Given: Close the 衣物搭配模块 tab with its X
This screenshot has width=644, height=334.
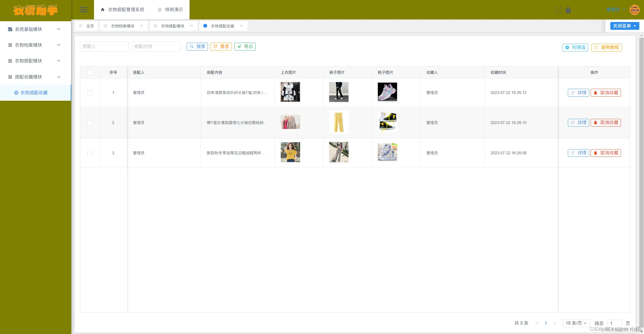Looking at the screenshot, I should pyautogui.click(x=192, y=26).
